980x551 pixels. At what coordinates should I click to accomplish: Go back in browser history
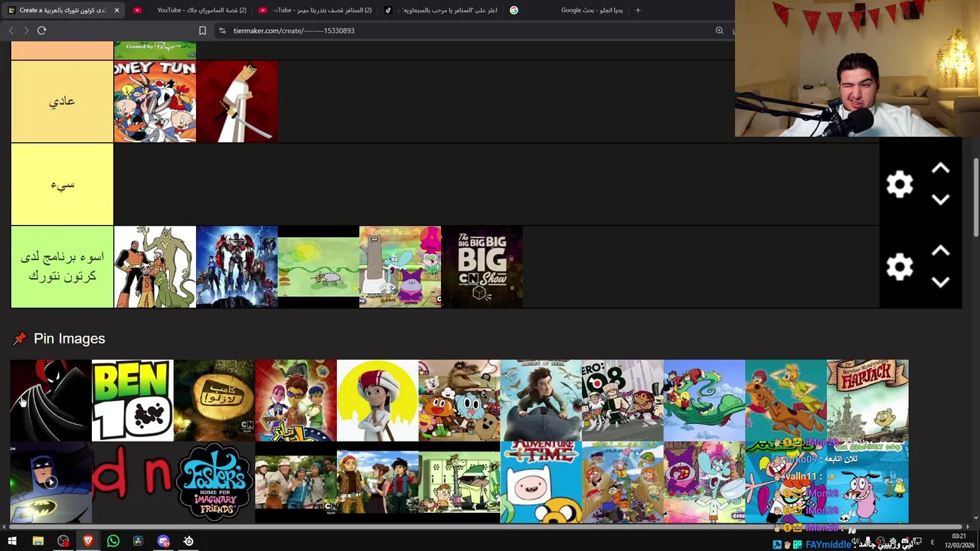[11, 31]
